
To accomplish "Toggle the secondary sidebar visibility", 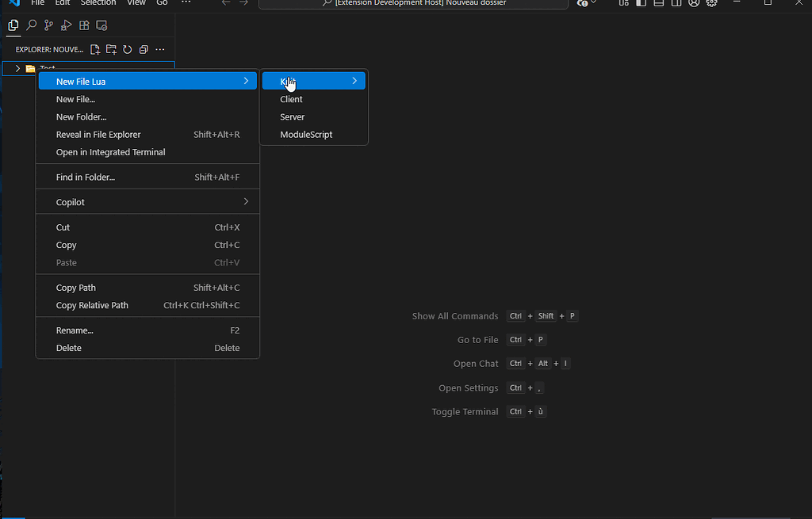I will click(676, 4).
